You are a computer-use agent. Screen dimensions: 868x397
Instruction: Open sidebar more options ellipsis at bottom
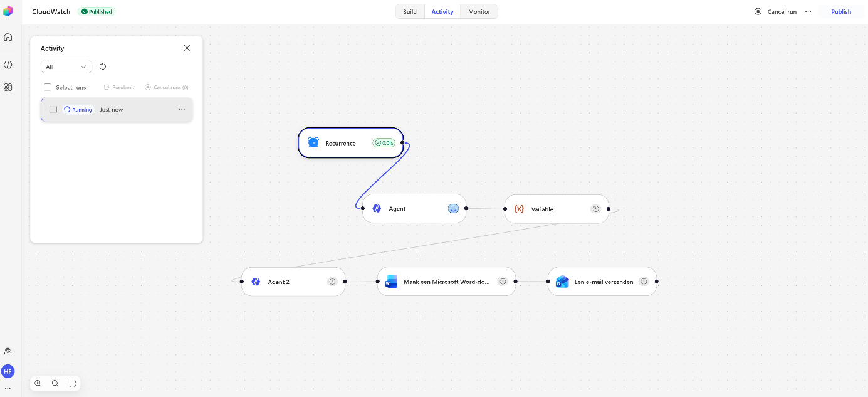(8, 389)
